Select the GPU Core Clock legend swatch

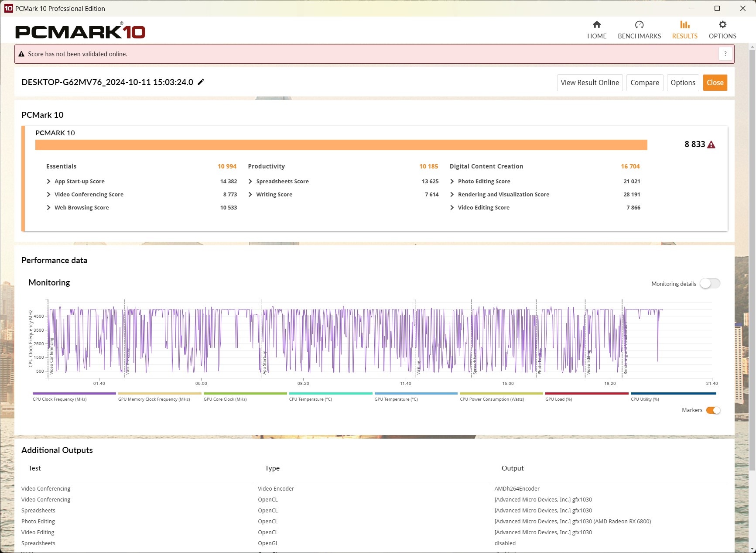click(x=245, y=393)
